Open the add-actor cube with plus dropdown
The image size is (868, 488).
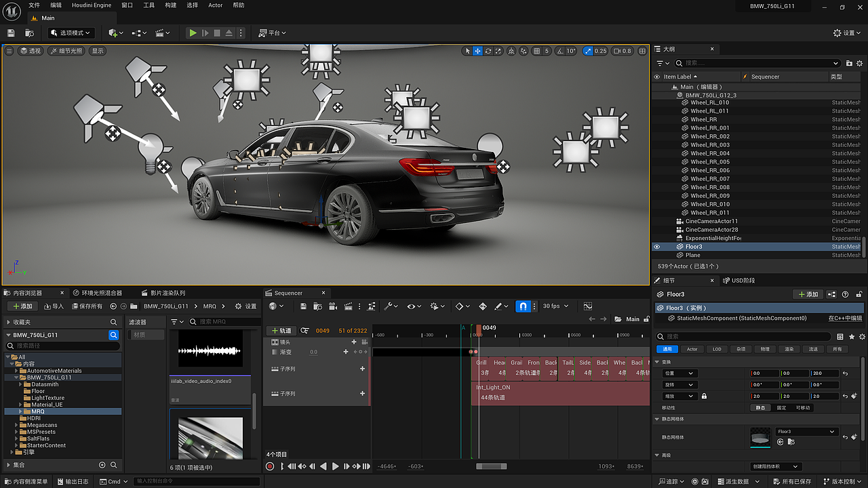pyautogui.click(x=115, y=33)
